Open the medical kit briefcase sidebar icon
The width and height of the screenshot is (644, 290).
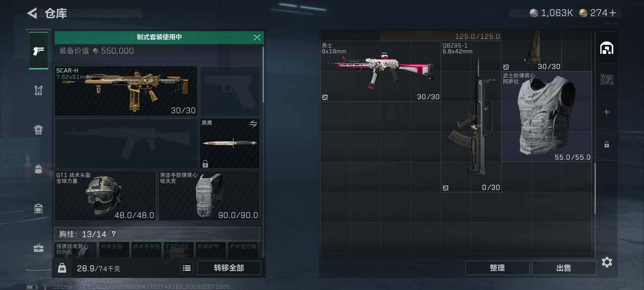39,248
